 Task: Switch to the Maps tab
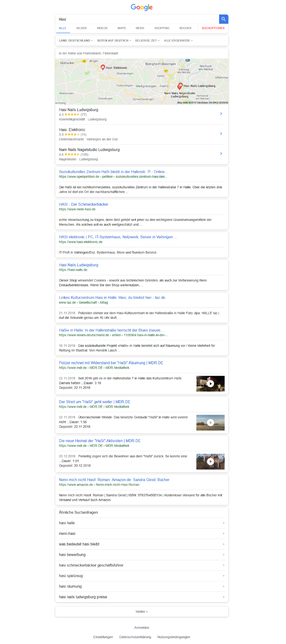122,28
